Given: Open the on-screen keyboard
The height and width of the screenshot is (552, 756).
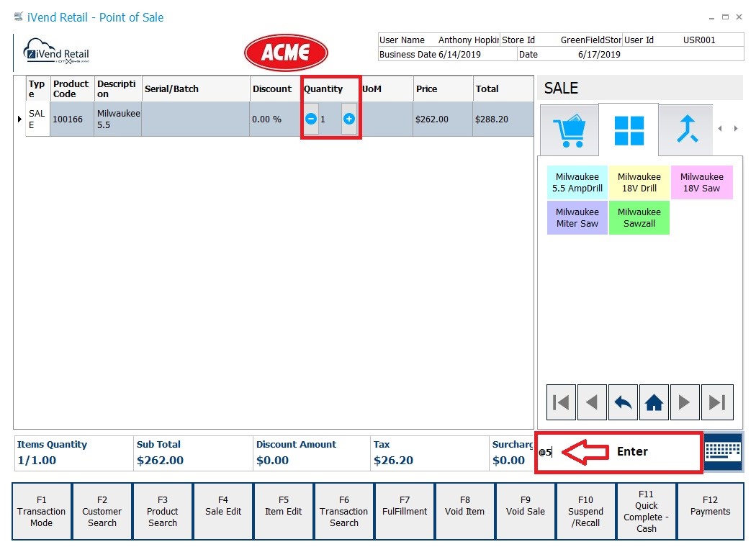Looking at the screenshot, I should (x=723, y=452).
